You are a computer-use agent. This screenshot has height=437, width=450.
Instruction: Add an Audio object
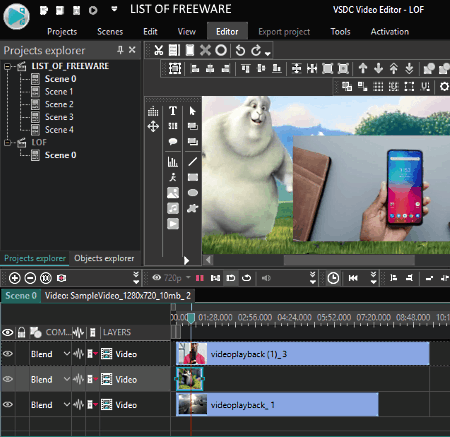pos(173,208)
